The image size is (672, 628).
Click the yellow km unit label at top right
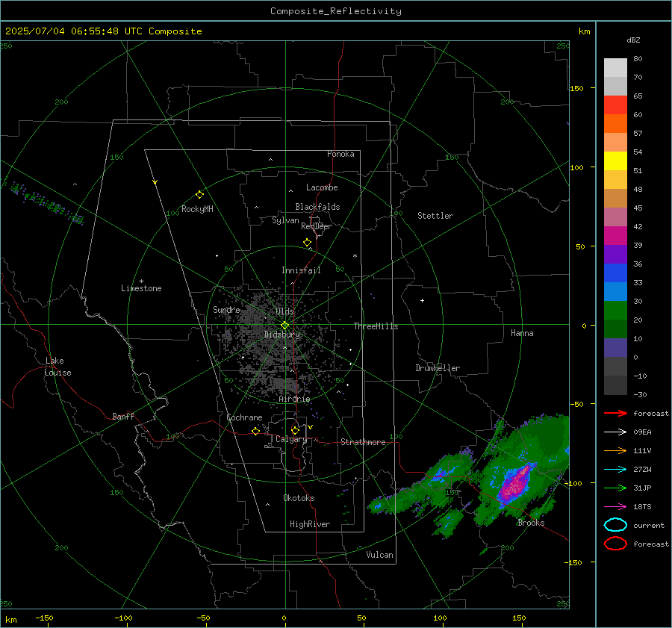(x=584, y=31)
